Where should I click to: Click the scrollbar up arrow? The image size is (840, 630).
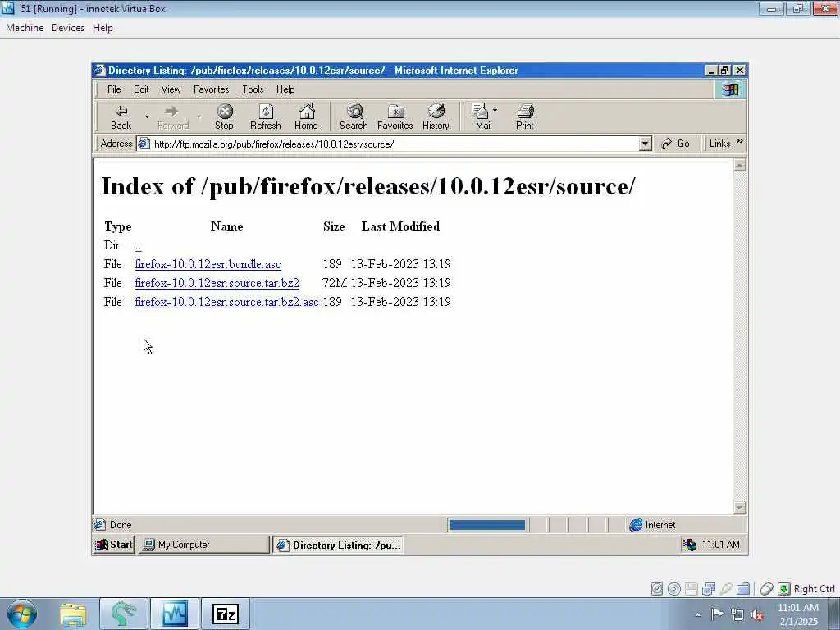[740, 165]
